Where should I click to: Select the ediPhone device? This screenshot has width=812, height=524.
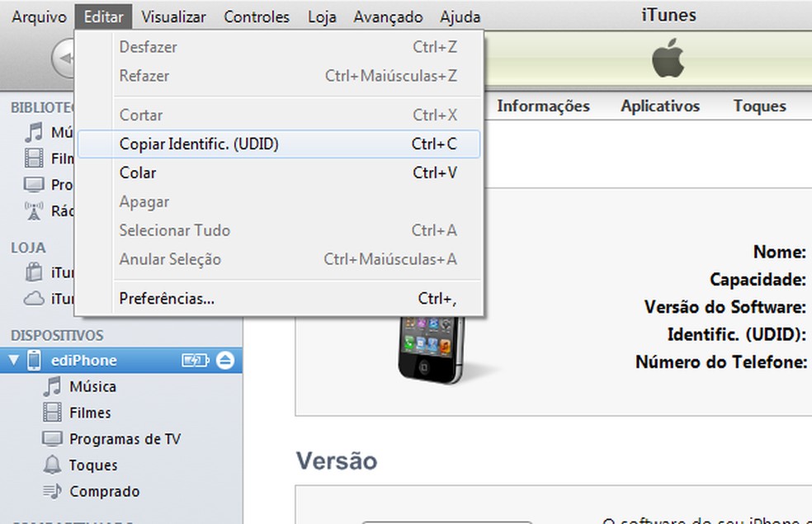pos(121,361)
